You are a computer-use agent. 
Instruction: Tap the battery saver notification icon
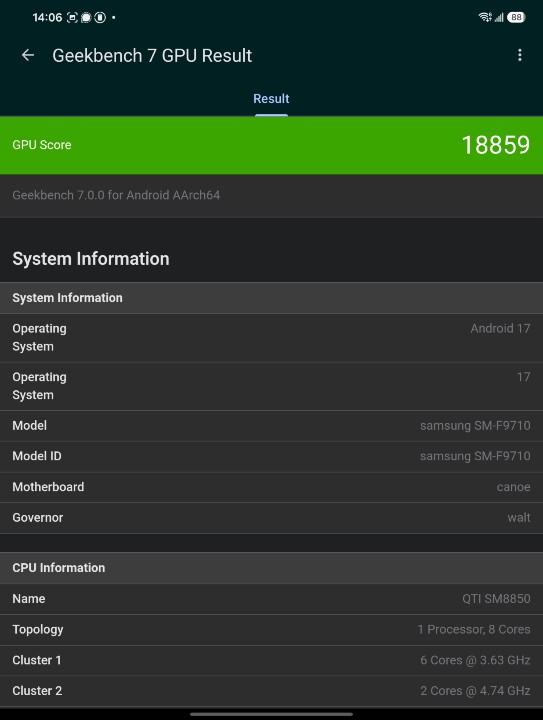(100, 17)
